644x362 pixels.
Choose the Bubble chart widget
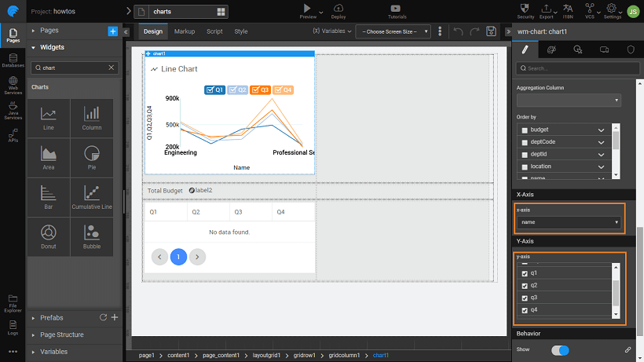(x=92, y=236)
